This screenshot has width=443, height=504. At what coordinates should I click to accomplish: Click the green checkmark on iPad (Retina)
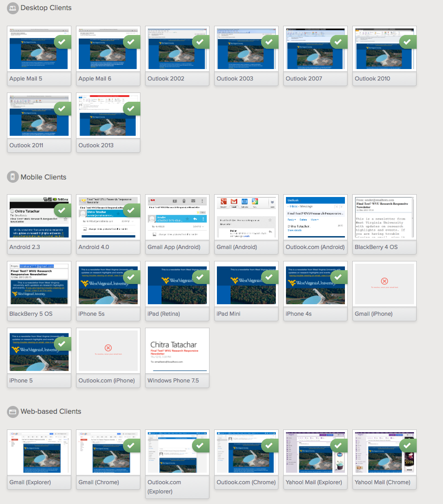[201, 277]
